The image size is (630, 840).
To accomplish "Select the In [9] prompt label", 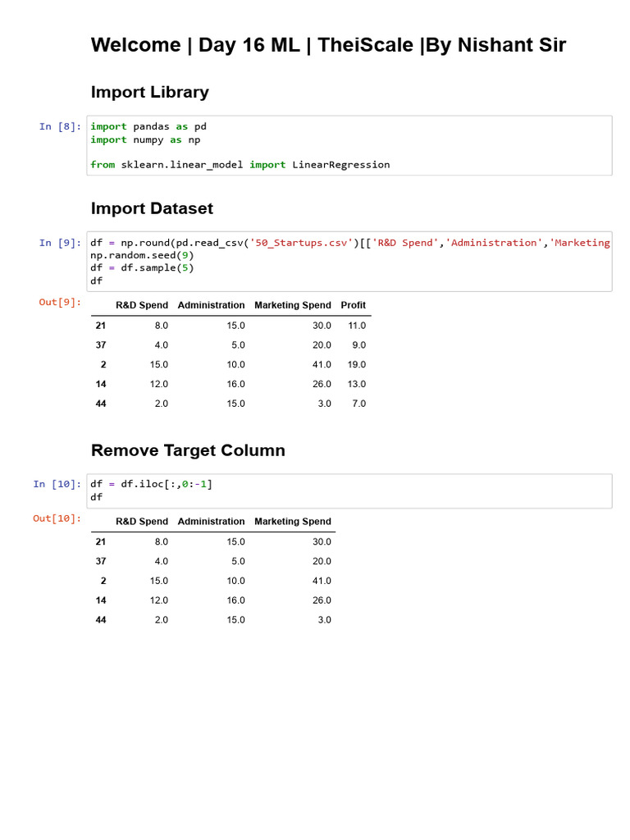I will click(x=60, y=243).
